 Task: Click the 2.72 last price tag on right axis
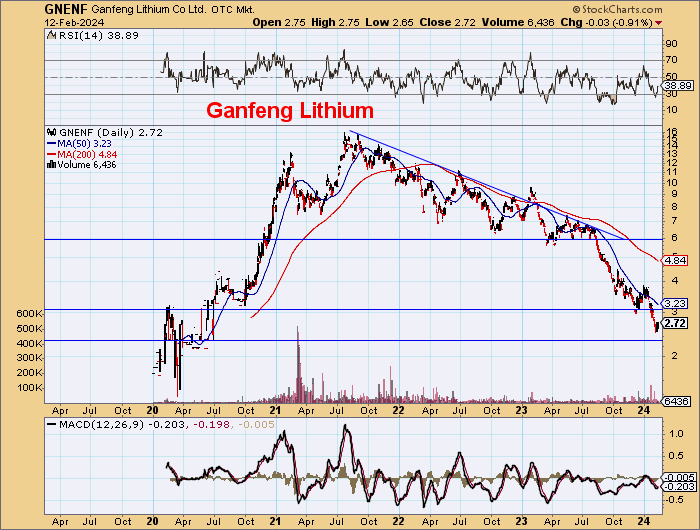pyautogui.click(x=675, y=323)
